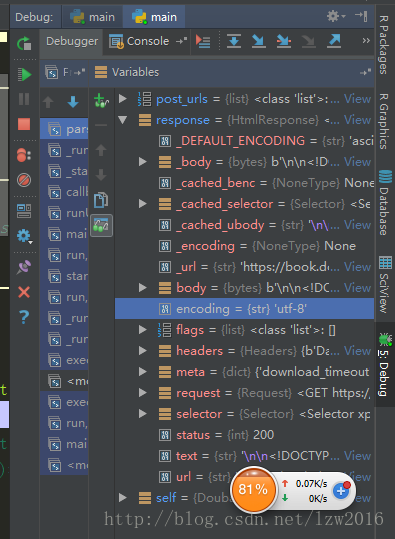Expand the post_urls variable node
The width and height of the screenshot is (395, 539).
click(x=122, y=99)
